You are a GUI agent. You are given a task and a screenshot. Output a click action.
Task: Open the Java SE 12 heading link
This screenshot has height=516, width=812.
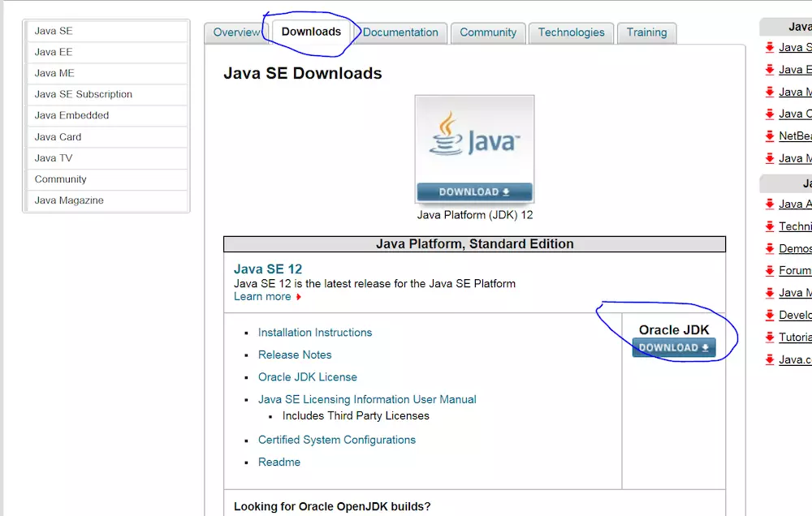pos(268,269)
